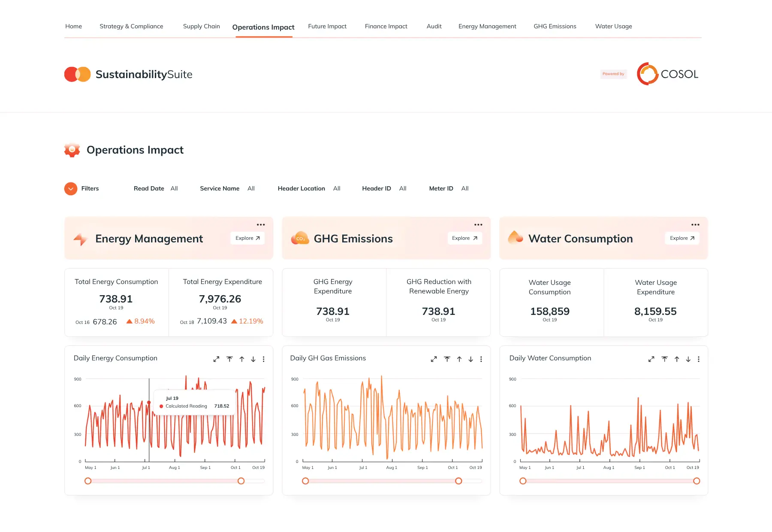Click the Total Energy Expenditure value card
The height and width of the screenshot is (532, 772).
point(221,302)
